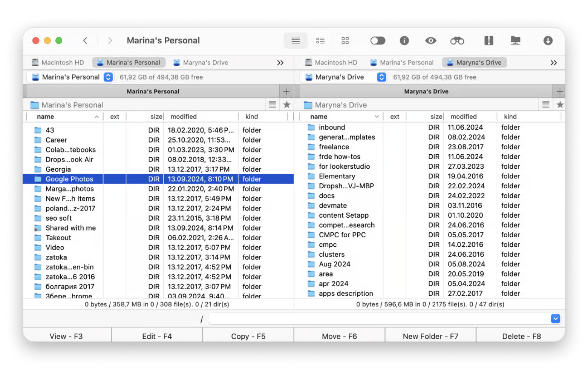This screenshot has height=372, width=588.
Task: Open left pane favorites star
Action: pyautogui.click(x=287, y=105)
